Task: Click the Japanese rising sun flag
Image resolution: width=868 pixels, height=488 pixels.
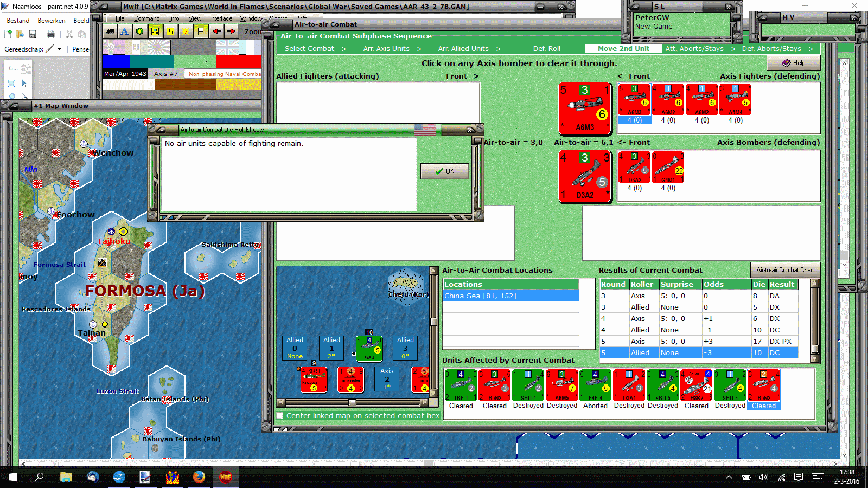Action: coord(159,47)
